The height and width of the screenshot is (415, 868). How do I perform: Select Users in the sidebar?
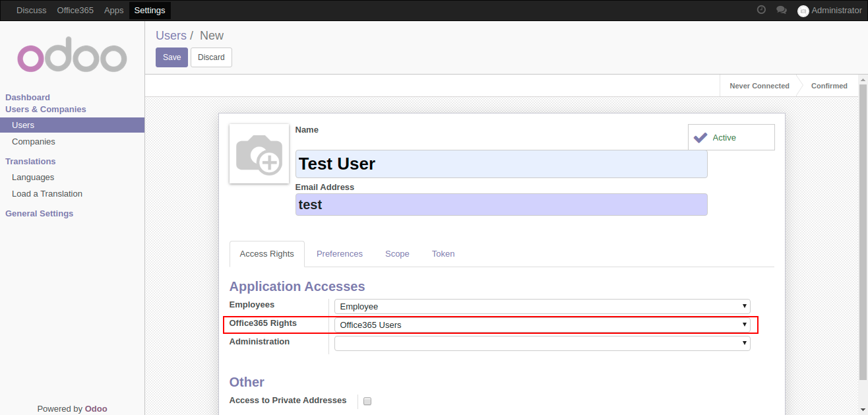click(x=73, y=125)
